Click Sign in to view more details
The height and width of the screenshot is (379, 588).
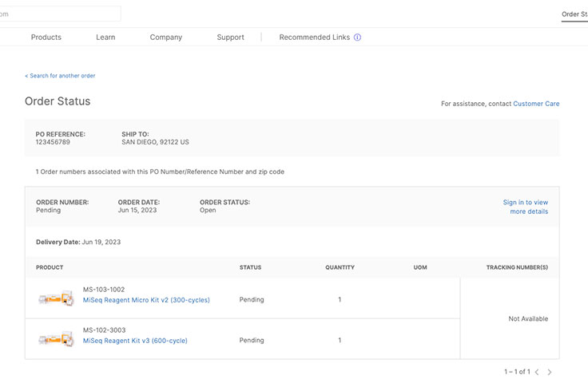(526, 207)
